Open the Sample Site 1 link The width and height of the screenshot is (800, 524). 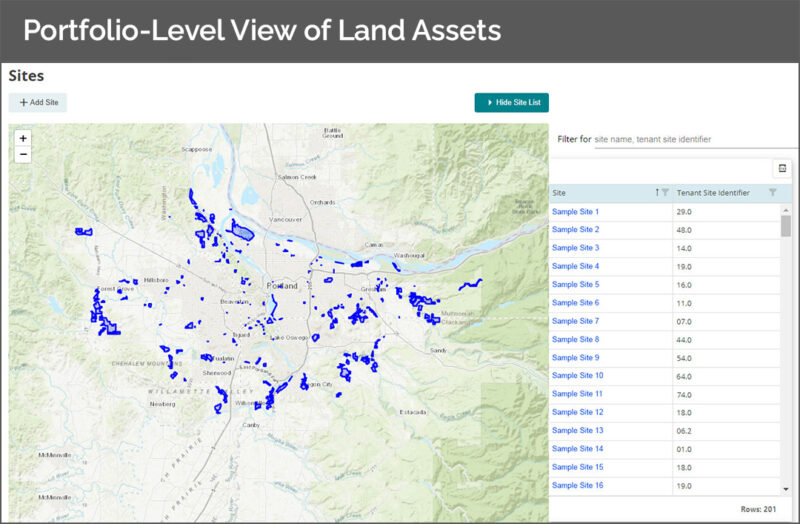pos(576,212)
